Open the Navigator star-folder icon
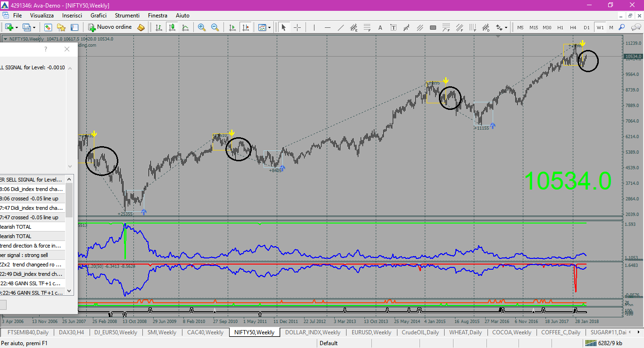 [x=61, y=27]
